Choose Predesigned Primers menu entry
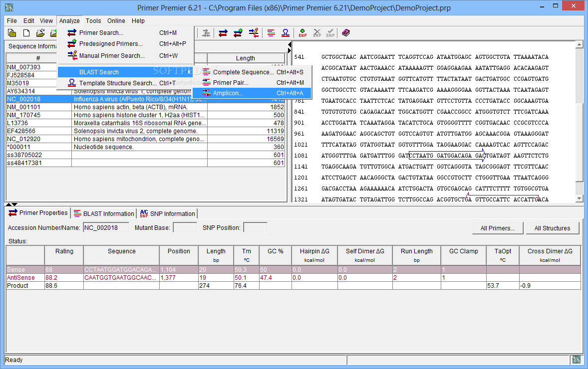Viewport: 588px width, 369px height. pos(125,44)
